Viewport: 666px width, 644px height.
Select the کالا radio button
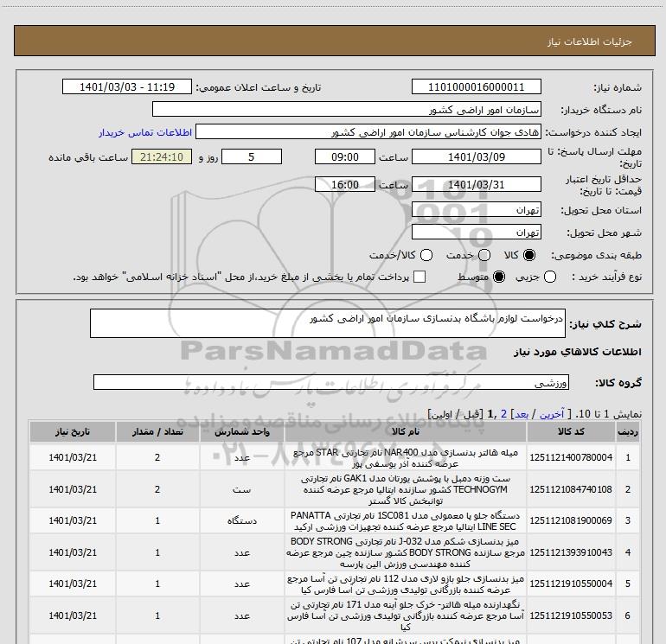pos(529,255)
